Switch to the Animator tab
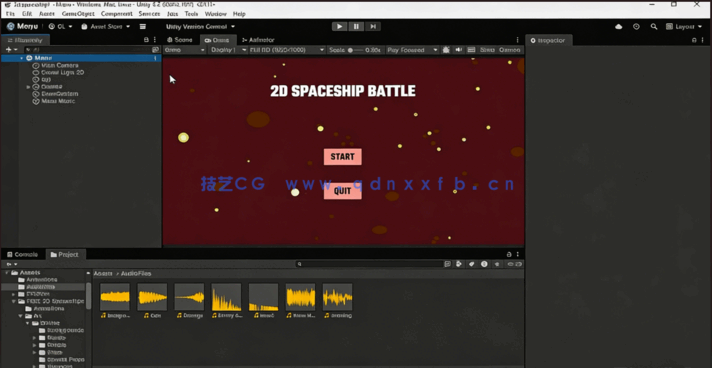Viewport: 712px width, 368px height. pyautogui.click(x=258, y=40)
